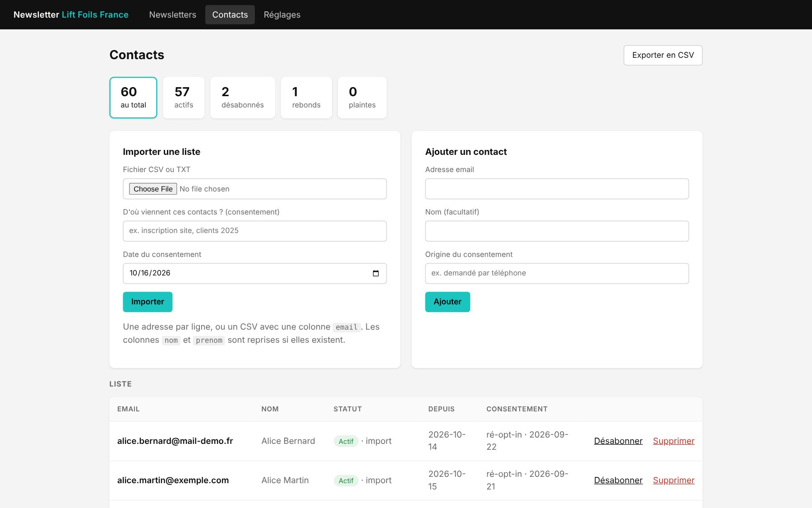The image size is (812, 508).
Task: Click the CONSENTEMENT column header
Action: 517,409
